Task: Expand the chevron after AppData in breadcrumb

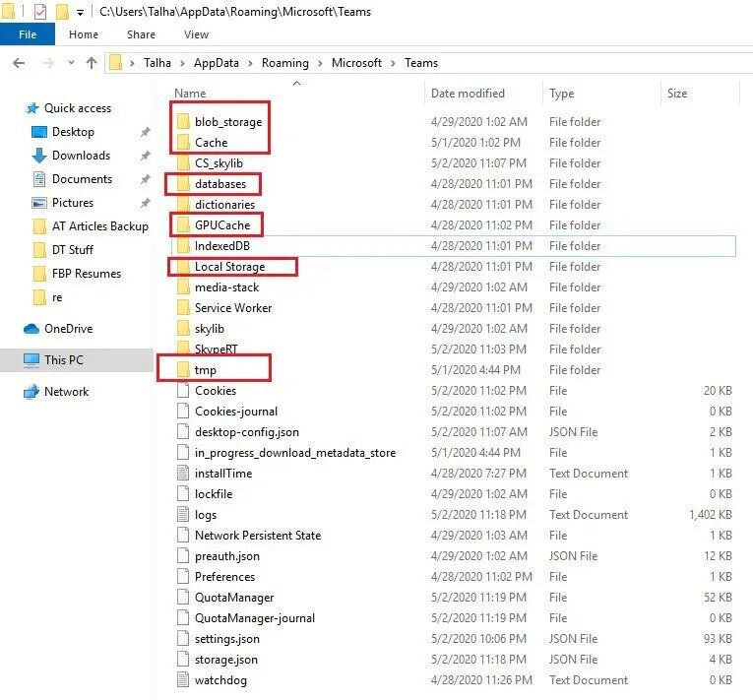Action: (x=250, y=63)
